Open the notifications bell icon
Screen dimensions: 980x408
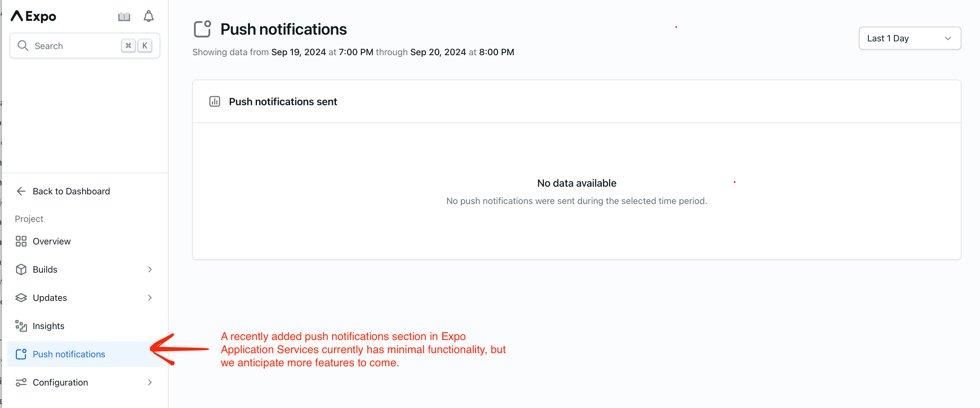pyautogui.click(x=148, y=16)
